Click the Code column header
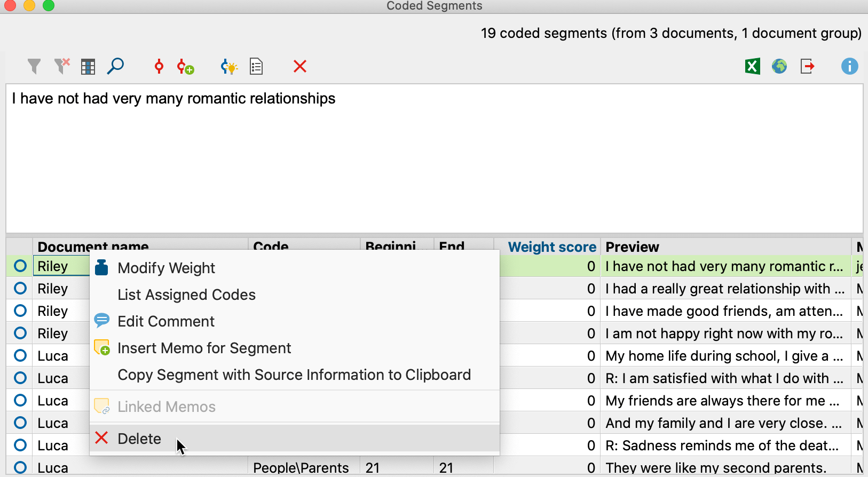 coord(304,247)
